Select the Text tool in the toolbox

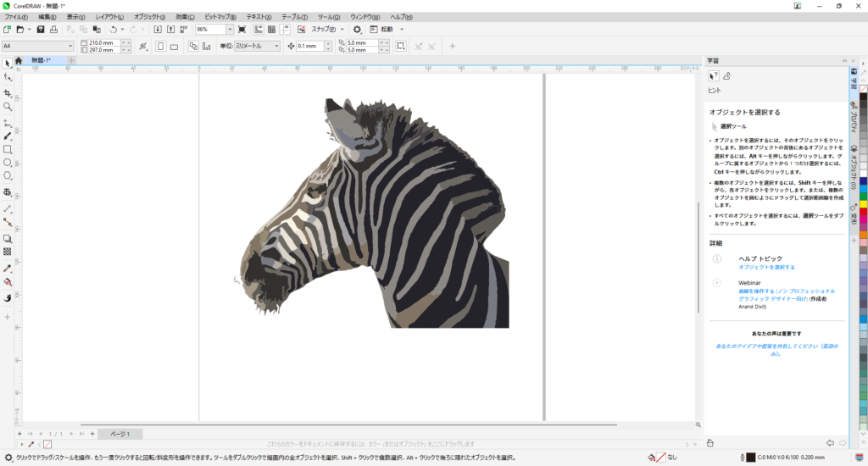(8, 192)
